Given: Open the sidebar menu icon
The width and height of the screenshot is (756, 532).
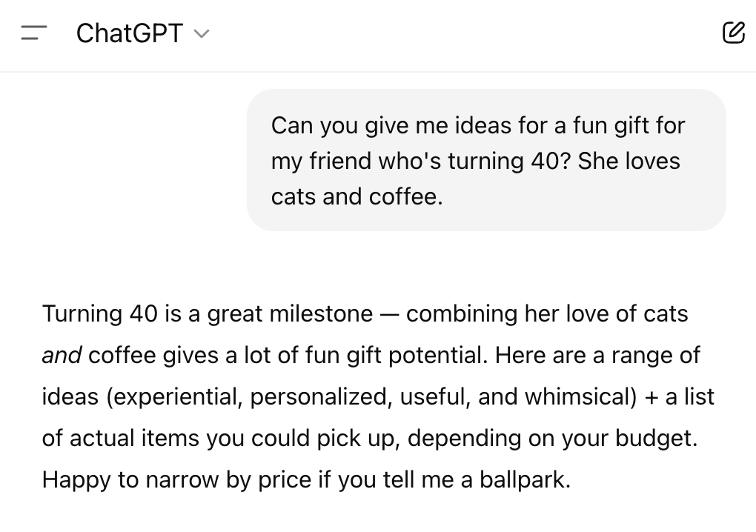Looking at the screenshot, I should coord(34,33).
